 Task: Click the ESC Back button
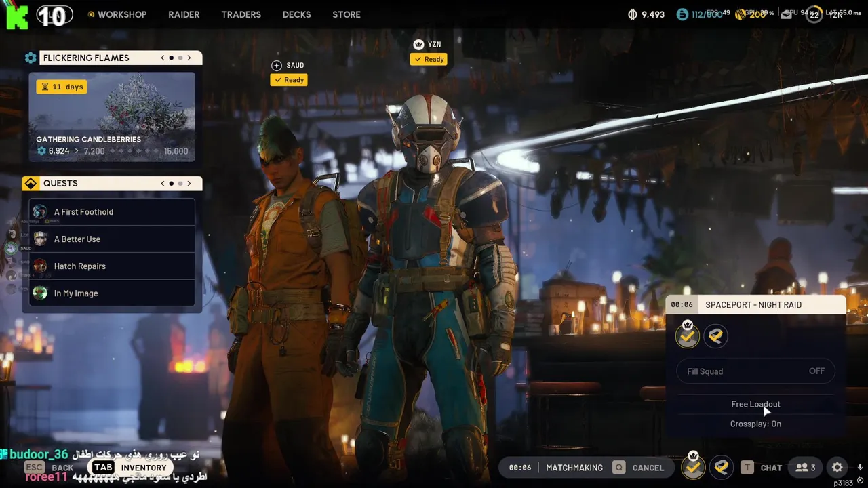pos(49,468)
